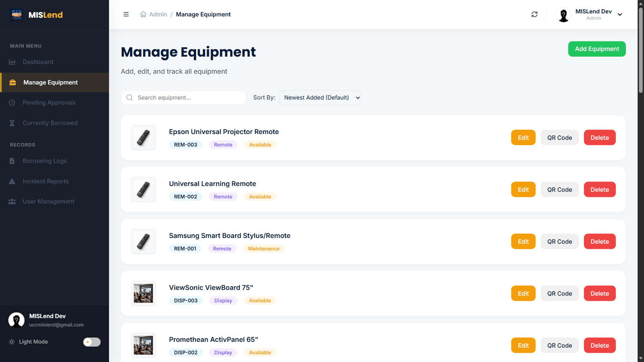Click the Currently Borrowed hourglass icon

click(12, 123)
